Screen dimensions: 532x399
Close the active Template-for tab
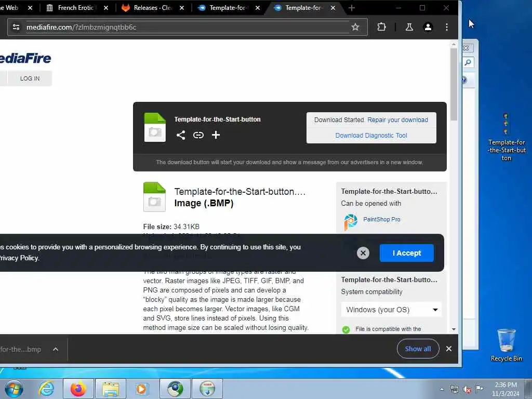point(333,7)
